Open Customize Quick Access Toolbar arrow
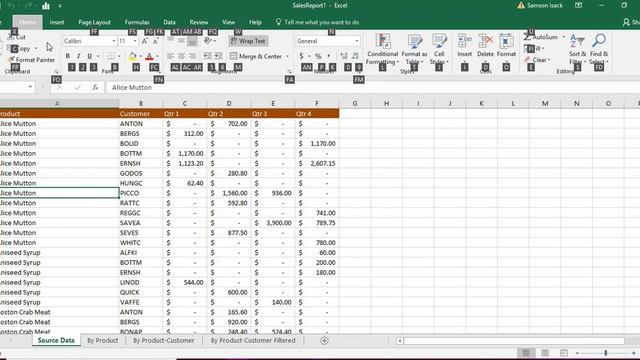 click(x=60, y=6)
